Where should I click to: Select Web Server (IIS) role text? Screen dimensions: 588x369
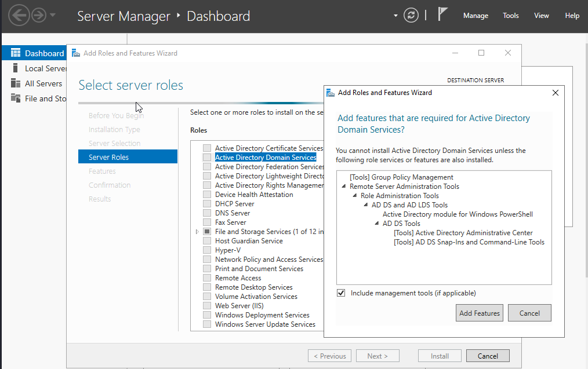239,306
